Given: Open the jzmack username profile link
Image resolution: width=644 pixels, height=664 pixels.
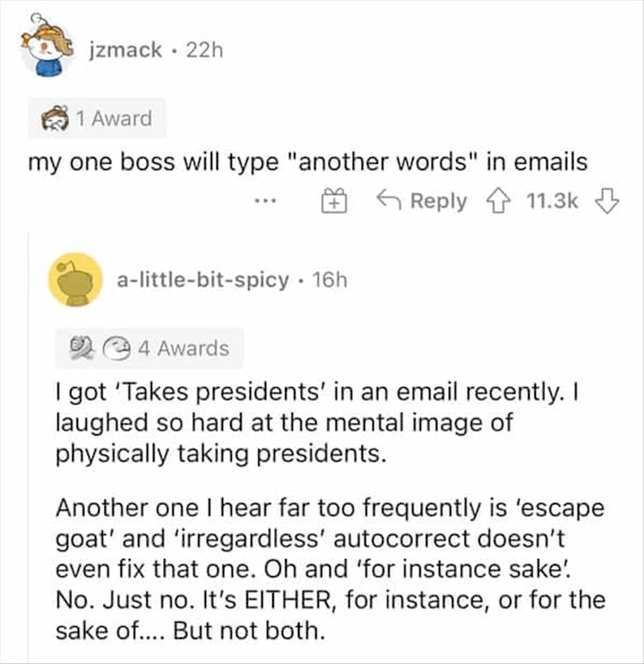Looking at the screenshot, I should pyautogui.click(x=125, y=50).
